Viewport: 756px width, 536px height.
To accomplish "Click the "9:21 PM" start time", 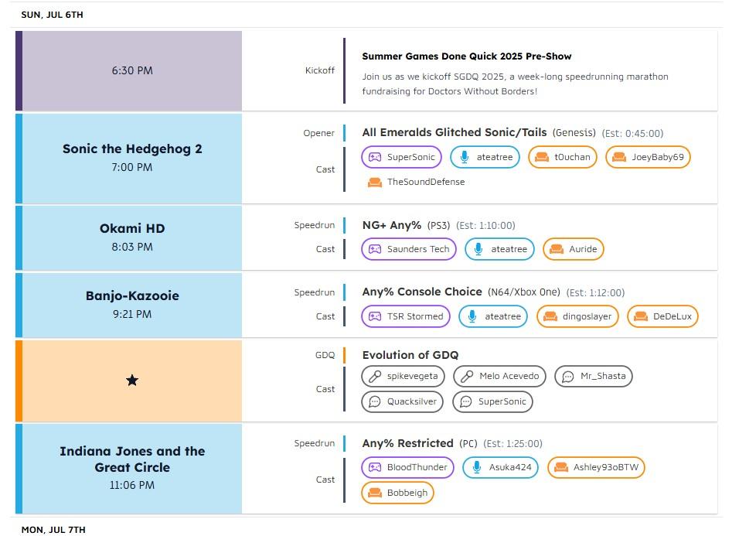I will coord(132,315).
